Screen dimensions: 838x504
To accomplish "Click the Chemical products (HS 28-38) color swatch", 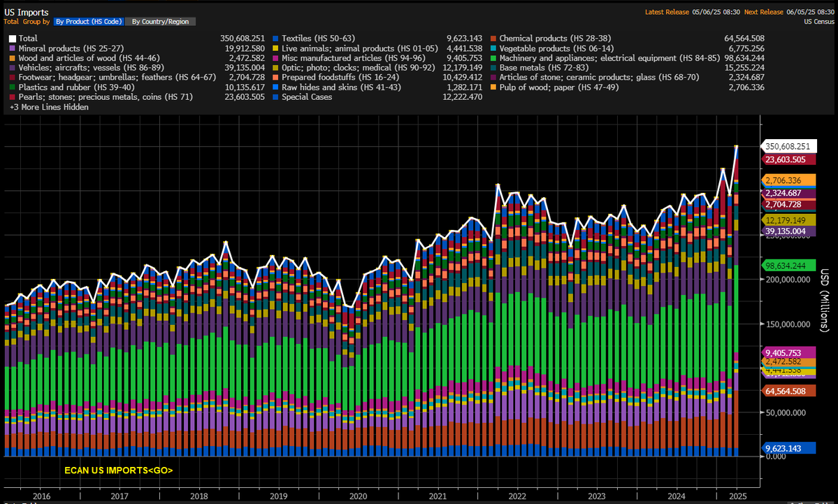I will [493, 38].
